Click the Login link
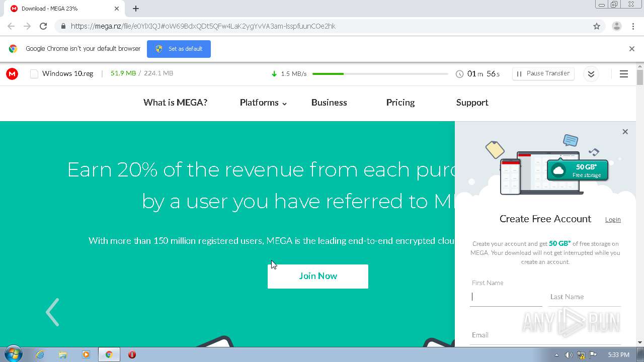 tap(613, 220)
